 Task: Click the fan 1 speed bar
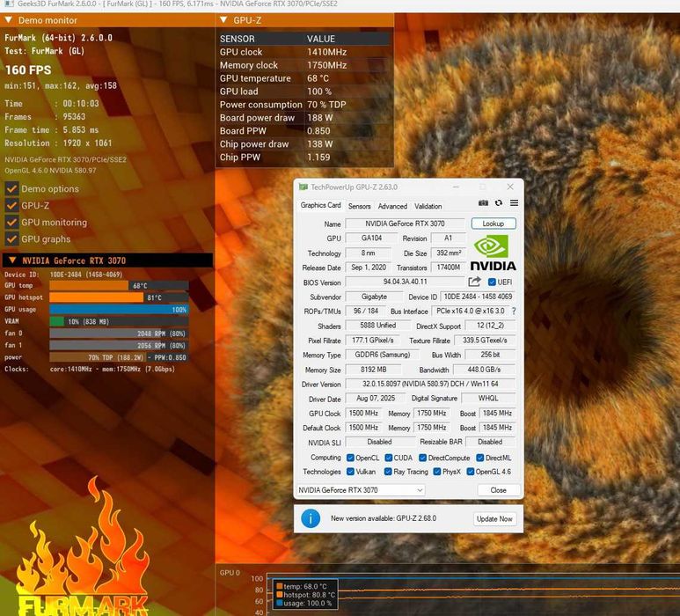(119, 345)
